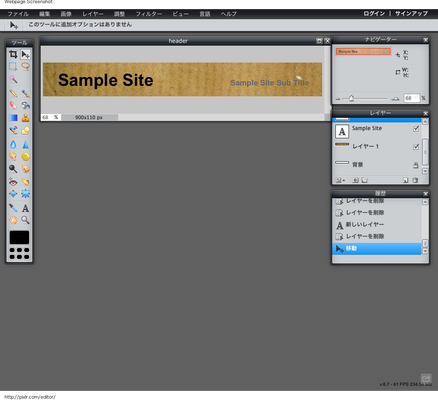
Task: Open the 編集 menu
Action: click(44, 14)
